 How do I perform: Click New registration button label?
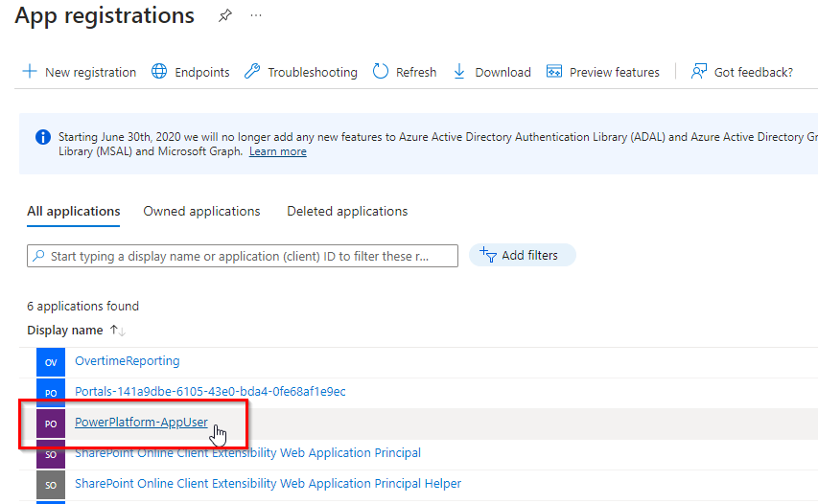click(91, 72)
